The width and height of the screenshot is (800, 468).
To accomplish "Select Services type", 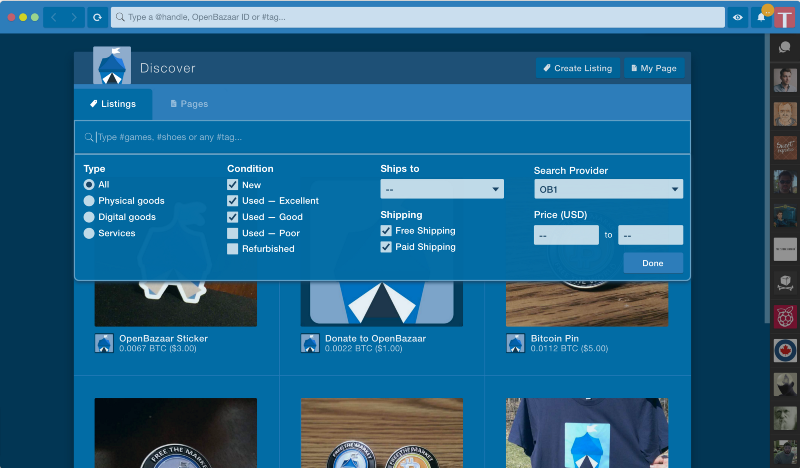I will tap(89, 233).
